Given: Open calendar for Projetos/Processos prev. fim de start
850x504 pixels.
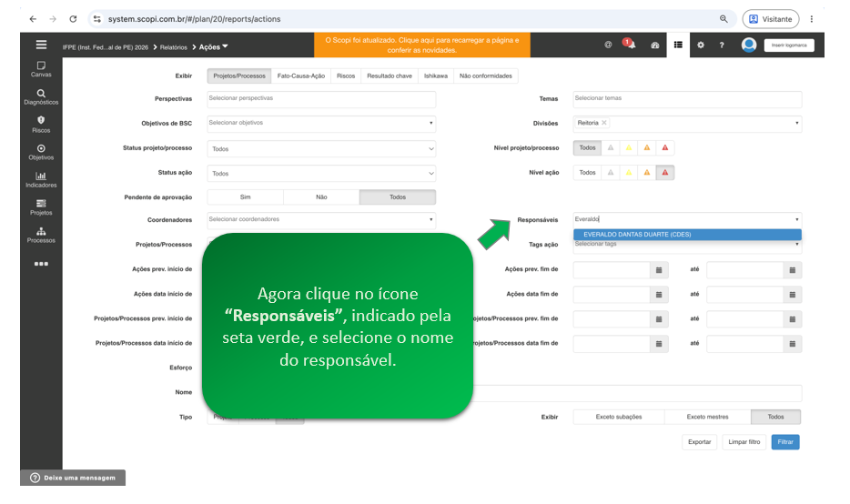Looking at the screenshot, I should [659, 319].
